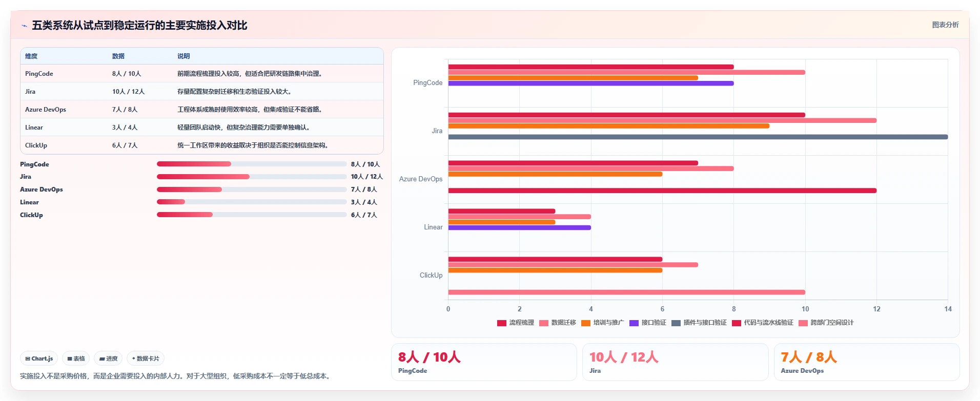Viewport: 980px width, 401px height.
Task: Click ClickUp 跨部门空间设计 pink bottom bar
Action: coord(626,292)
